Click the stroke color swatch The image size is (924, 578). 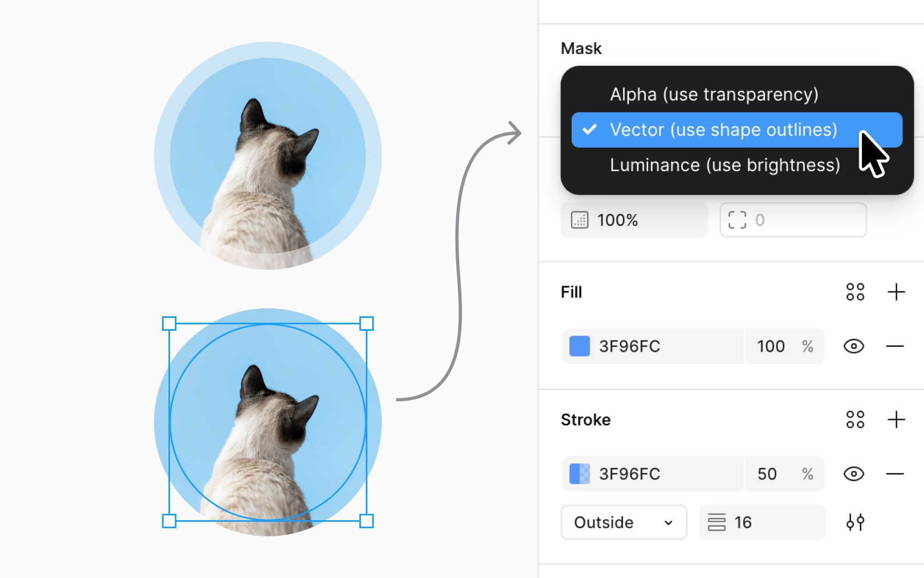pos(580,474)
